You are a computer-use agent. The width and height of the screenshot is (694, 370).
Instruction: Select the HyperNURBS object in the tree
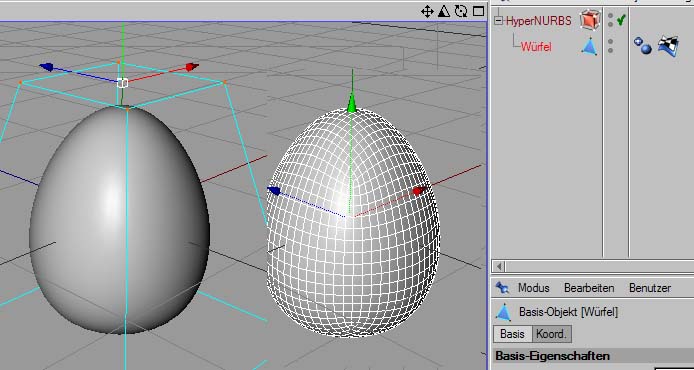(538, 21)
